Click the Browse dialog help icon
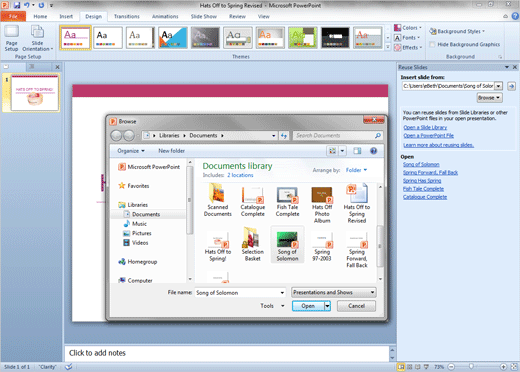Image resolution: width=520 pixels, height=372 pixels. pyautogui.click(x=374, y=151)
